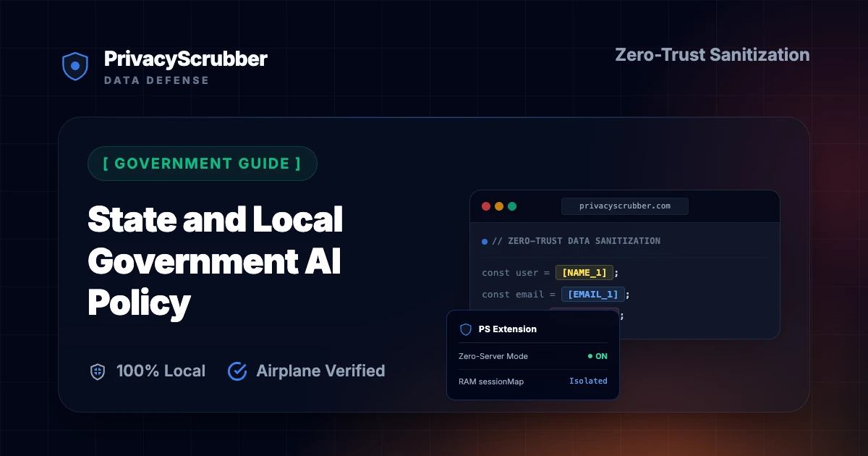The image size is (868, 456).
Task: Click the green window dot in code mockup
Action: 512,206
